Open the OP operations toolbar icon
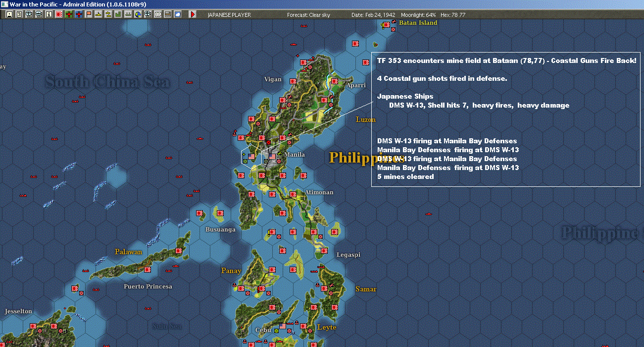 coord(157,14)
